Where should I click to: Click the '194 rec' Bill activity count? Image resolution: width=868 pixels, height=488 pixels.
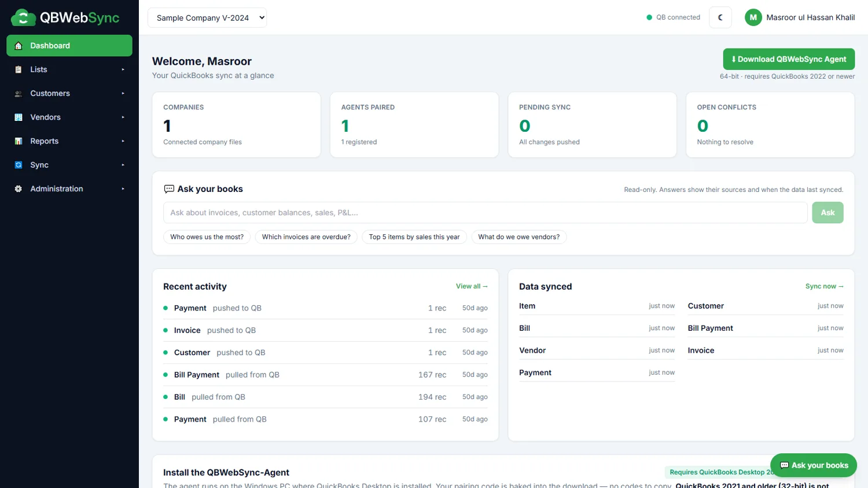tap(432, 397)
